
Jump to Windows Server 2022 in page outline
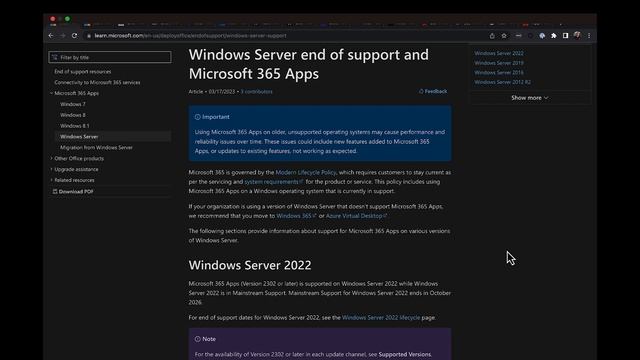click(499, 53)
